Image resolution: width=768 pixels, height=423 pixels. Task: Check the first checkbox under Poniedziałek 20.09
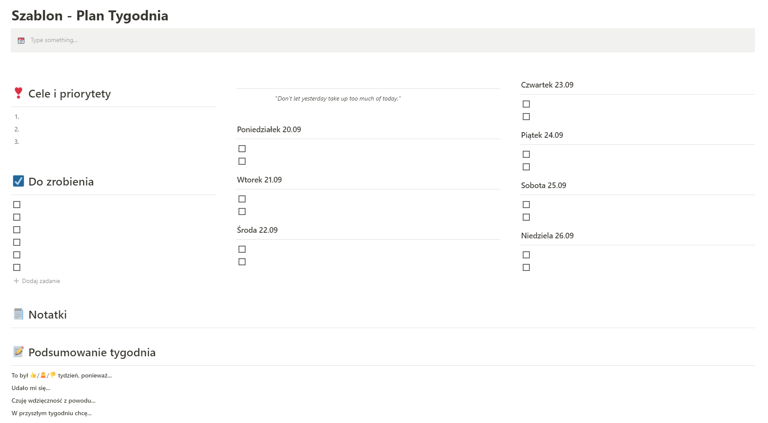point(242,149)
